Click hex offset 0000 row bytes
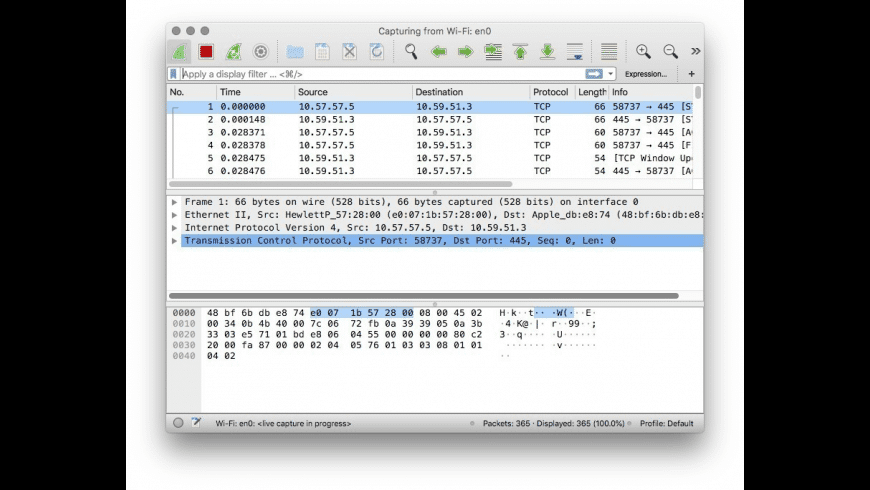 click(345, 313)
